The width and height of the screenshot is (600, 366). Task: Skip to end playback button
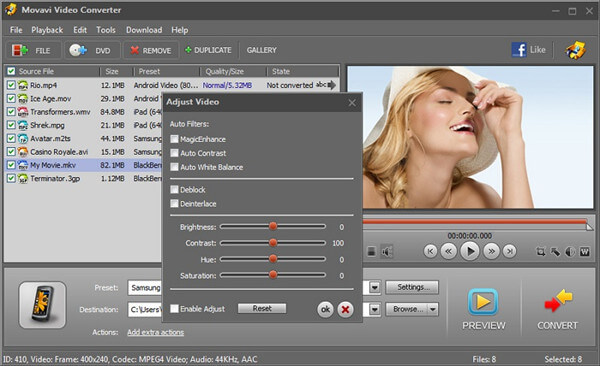tap(509, 252)
